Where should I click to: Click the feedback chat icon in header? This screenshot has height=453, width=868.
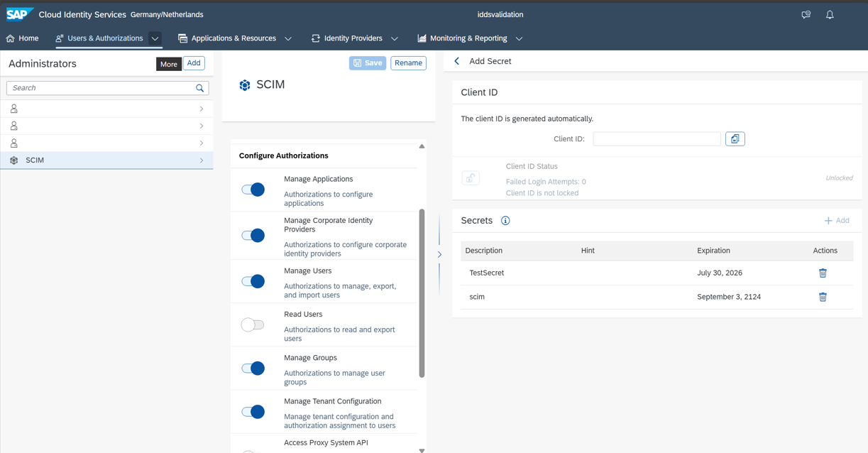click(806, 14)
